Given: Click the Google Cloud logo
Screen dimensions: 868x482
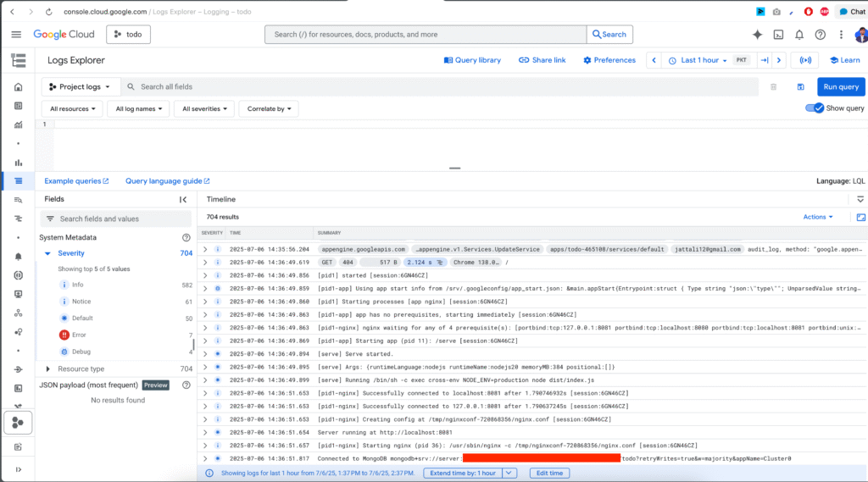Looking at the screenshot, I should pyautogui.click(x=64, y=35).
